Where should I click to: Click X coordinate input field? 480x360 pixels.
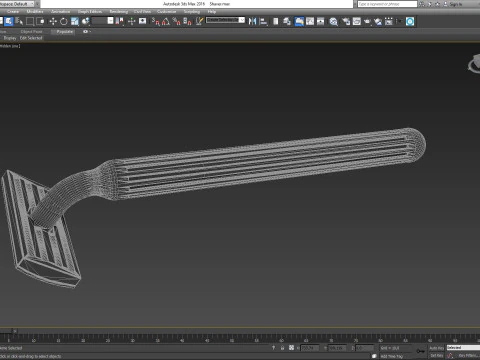(310, 348)
